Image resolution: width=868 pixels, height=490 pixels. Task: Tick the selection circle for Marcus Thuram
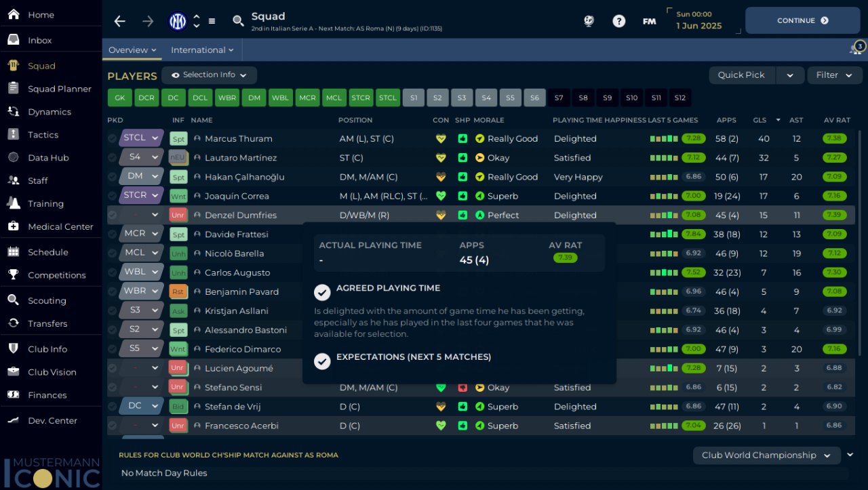pos(112,139)
